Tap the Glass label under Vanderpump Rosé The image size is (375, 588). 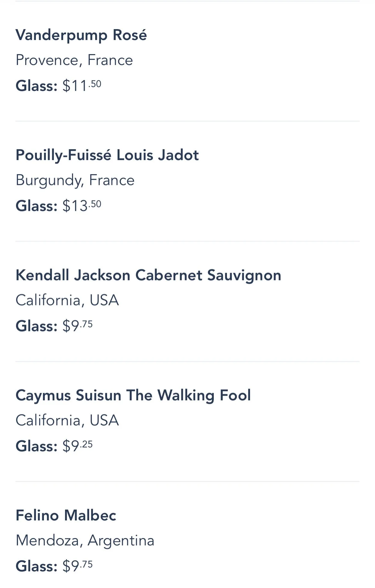pos(37,85)
